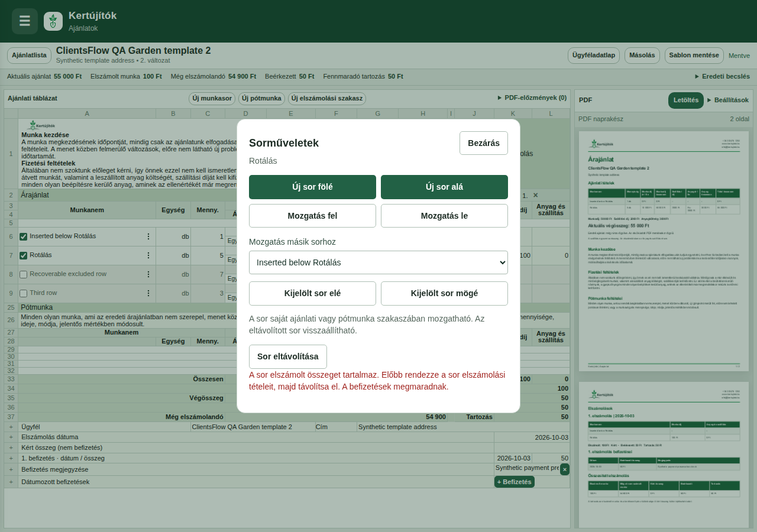Close the Sorműveletek dialog with Bezárás
The image size is (757, 532).
coord(484,143)
